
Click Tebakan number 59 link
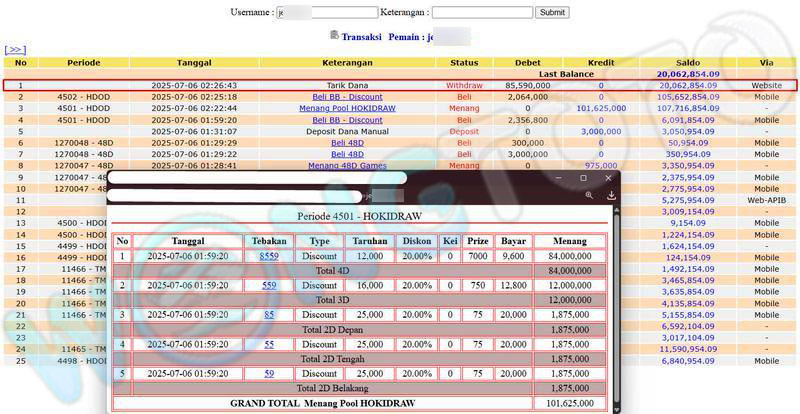tap(269, 373)
